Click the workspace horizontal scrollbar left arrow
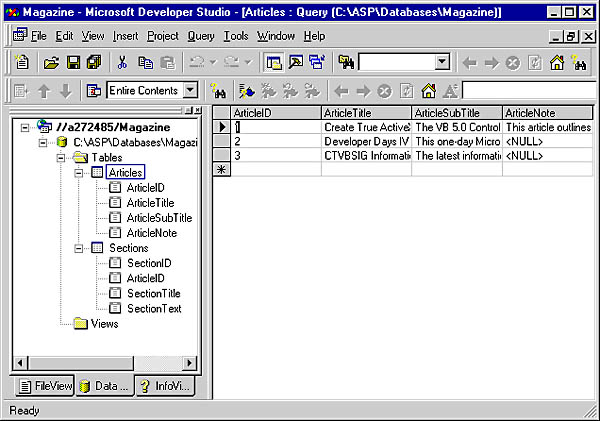Screen dimensions: 600x421 [x=20, y=362]
